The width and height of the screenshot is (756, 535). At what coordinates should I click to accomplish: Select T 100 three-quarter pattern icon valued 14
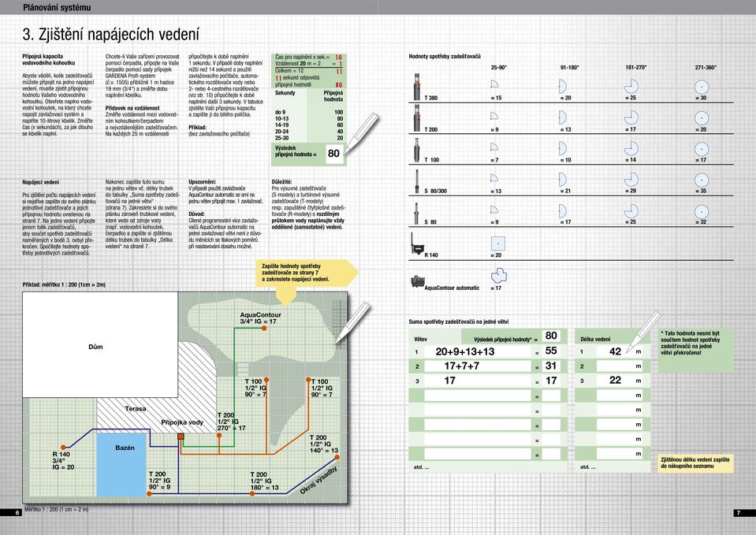(x=631, y=148)
